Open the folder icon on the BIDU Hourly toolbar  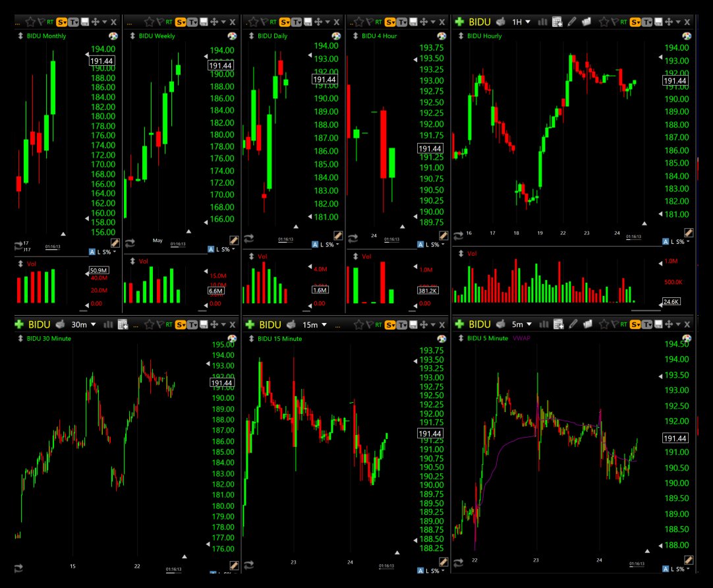586,21
